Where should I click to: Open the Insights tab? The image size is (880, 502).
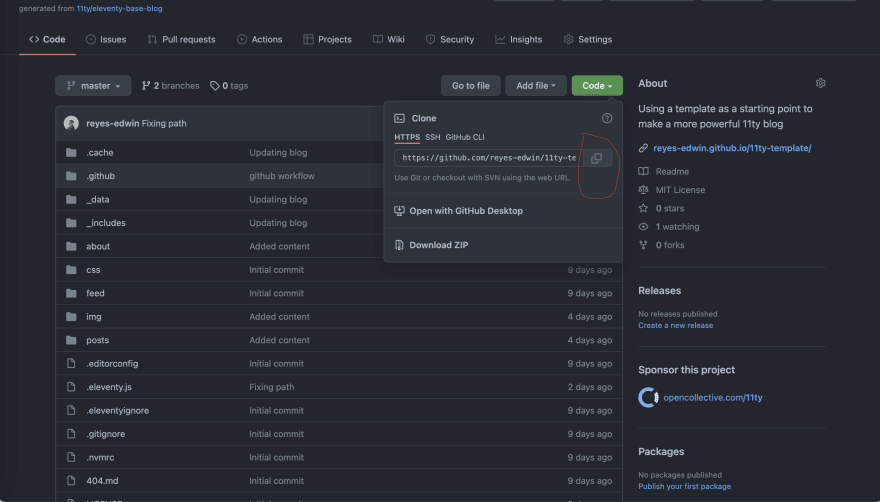click(519, 39)
